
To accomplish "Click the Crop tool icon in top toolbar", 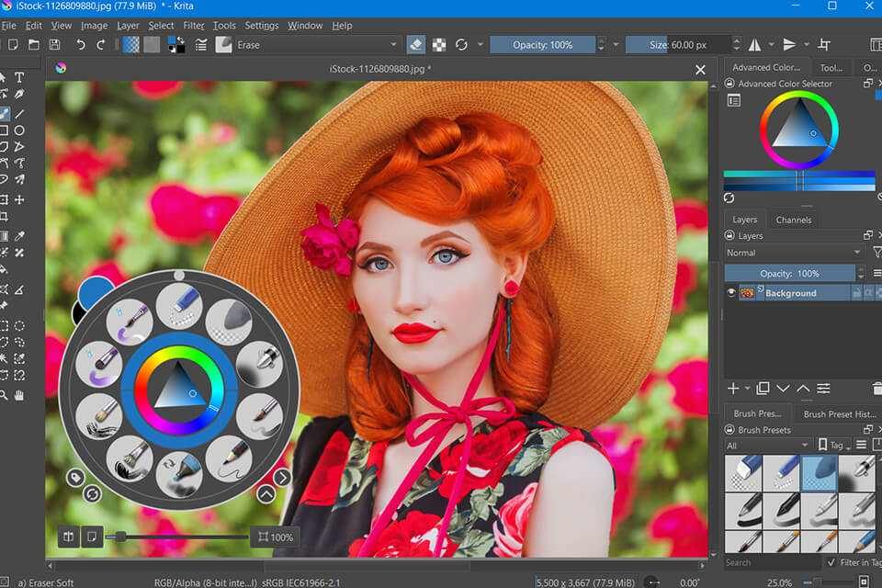I will coord(824,44).
